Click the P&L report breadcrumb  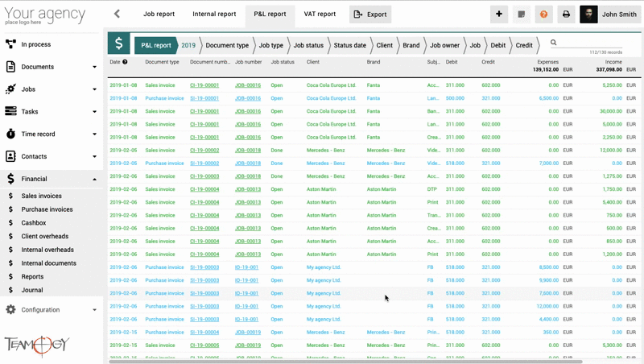point(156,45)
